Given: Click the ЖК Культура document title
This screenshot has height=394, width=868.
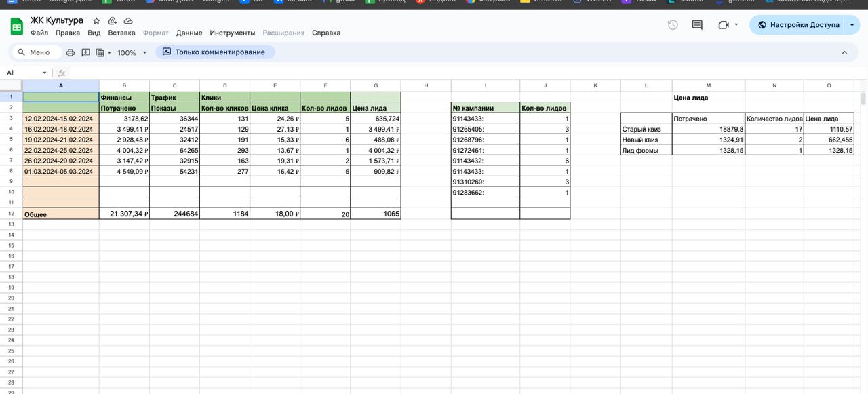Looking at the screenshot, I should pyautogui.click(x=57, y=20).
